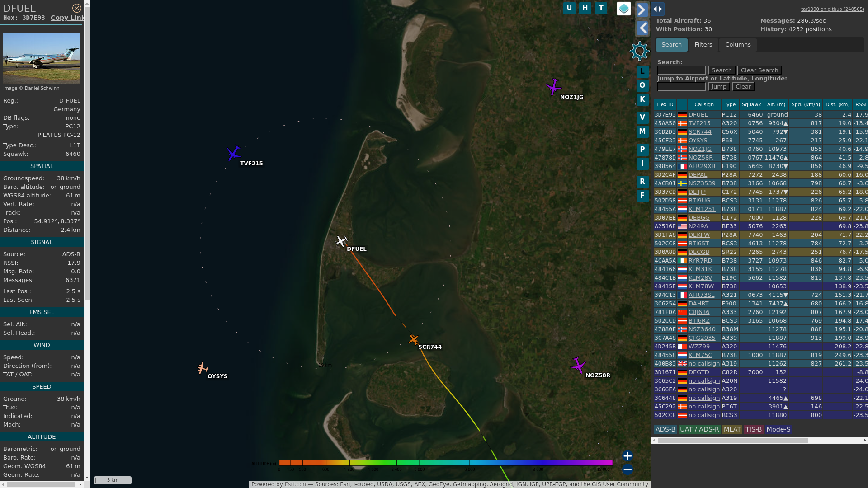Switch to the Search tab
The height and width of the screenshot is (488, 868).
click(671, 45)
